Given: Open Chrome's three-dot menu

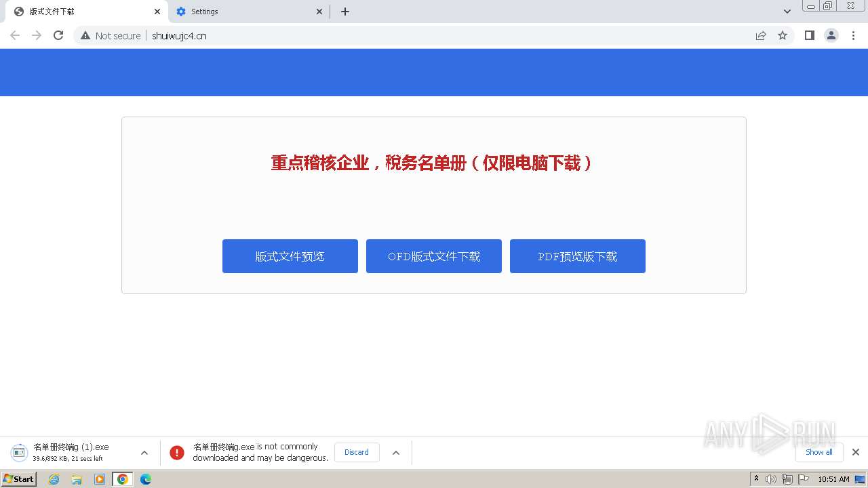Looking at the screenshot, I should [854, 35].
